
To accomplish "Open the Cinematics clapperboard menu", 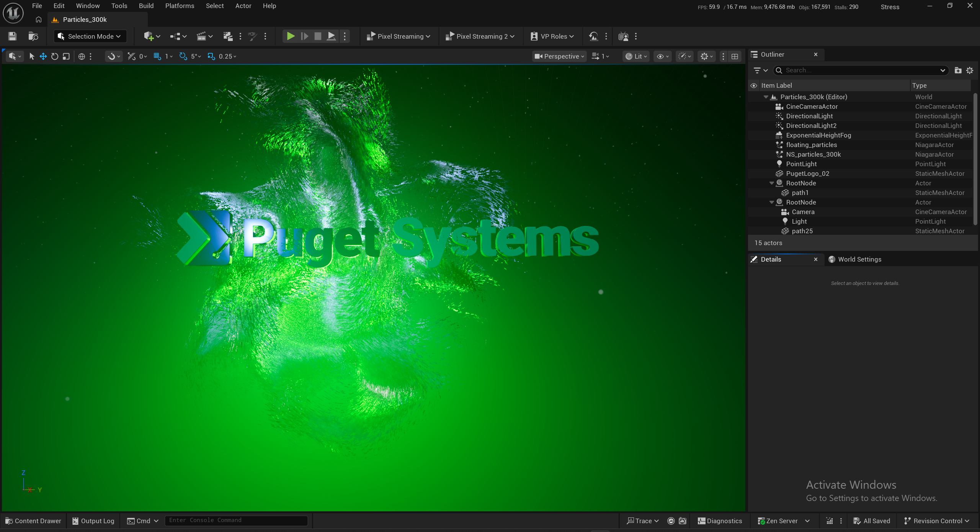I will [204, 36].
